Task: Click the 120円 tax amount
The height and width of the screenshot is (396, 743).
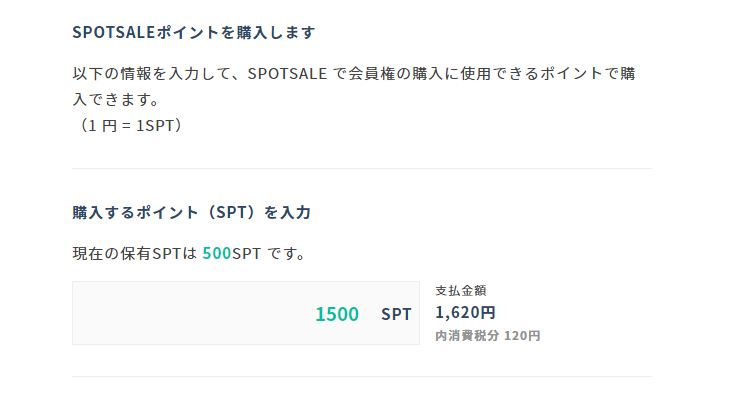Action: point(522,335)
